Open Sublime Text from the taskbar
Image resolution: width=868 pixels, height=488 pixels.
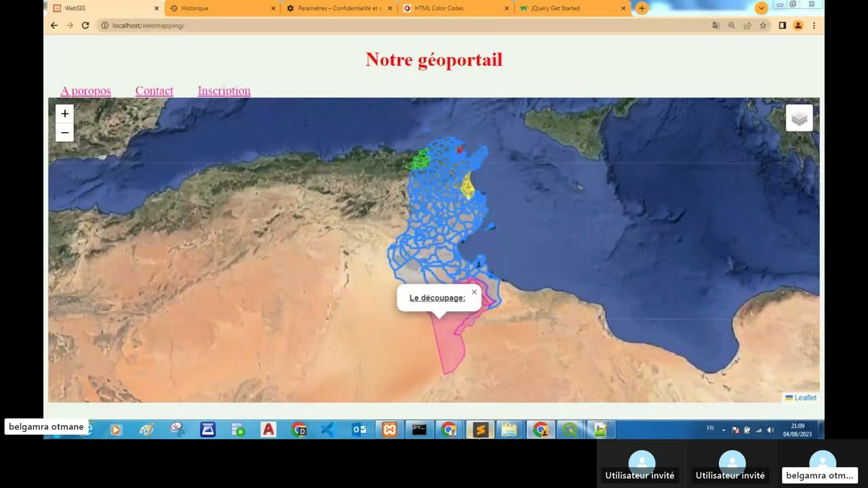point(480,430)
